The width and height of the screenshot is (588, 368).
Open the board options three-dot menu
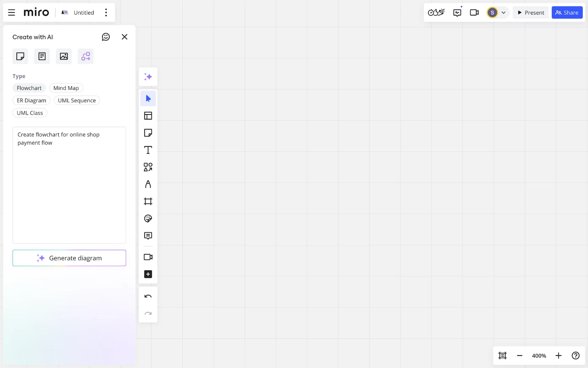[106, 12]
